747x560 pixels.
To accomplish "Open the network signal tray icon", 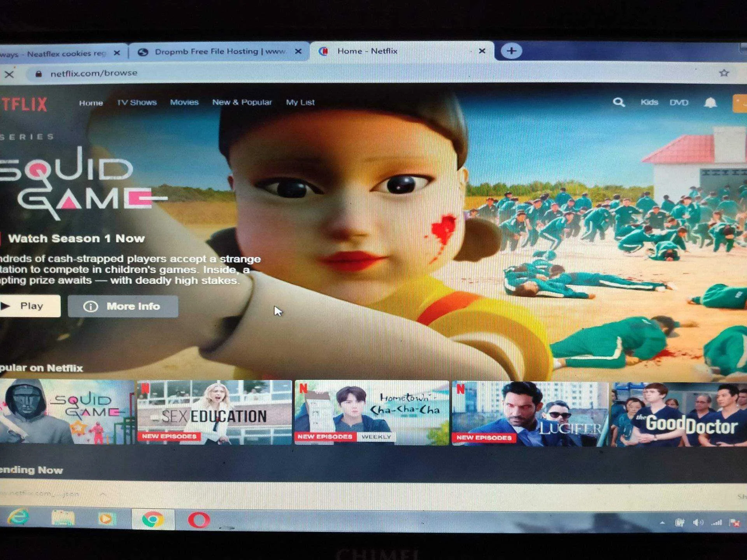I will 716,522.
